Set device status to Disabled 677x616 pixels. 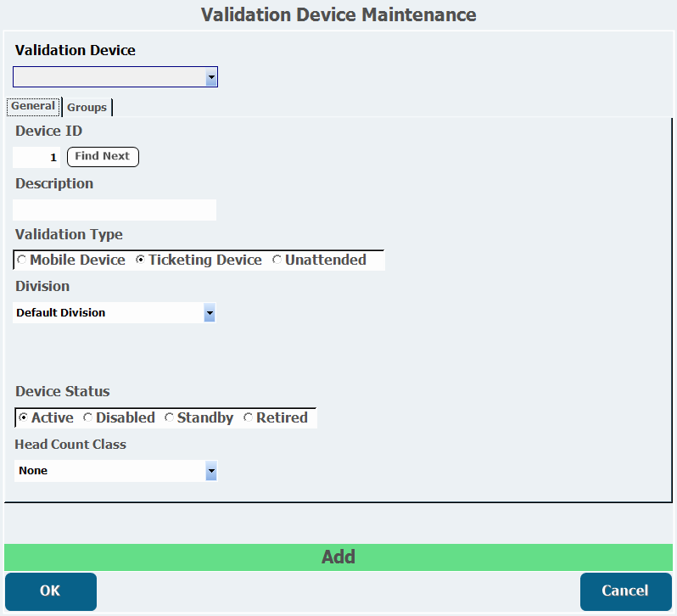[119, 417]
